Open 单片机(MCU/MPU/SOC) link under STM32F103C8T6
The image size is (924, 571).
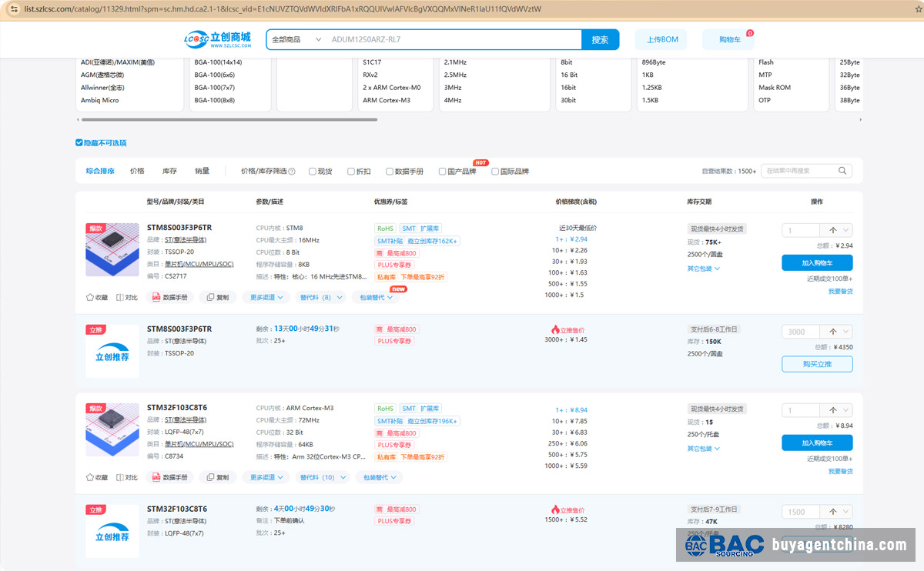(x=199, y=444)
